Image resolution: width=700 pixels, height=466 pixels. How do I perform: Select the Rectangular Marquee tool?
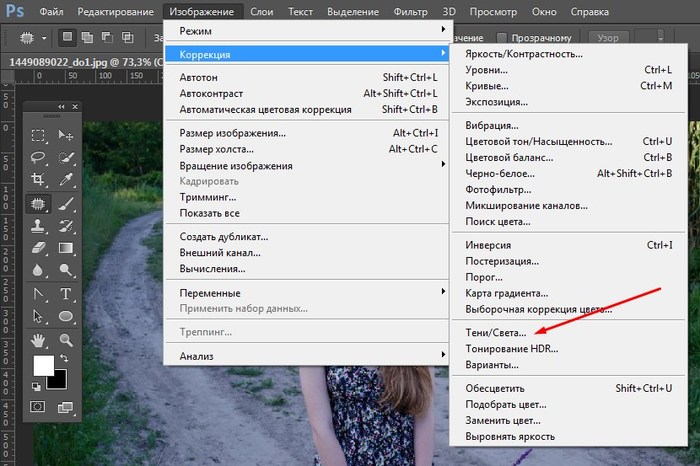(x=38, y=135)
